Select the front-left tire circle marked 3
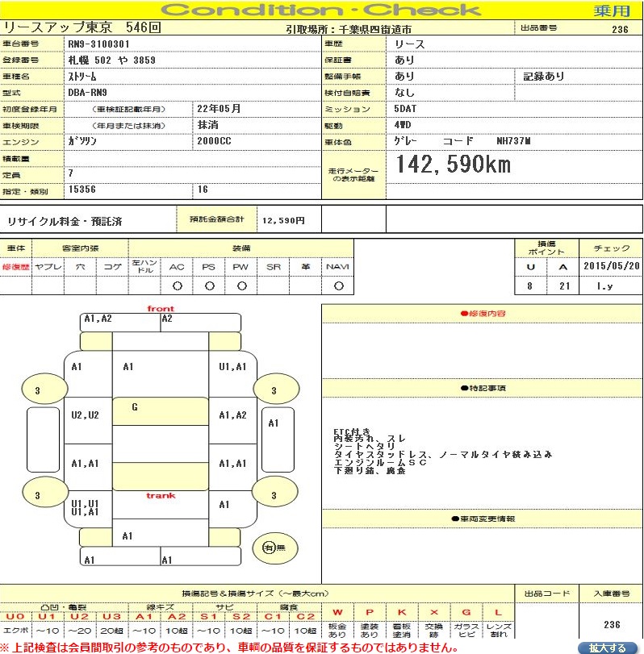The width and height of the screenshot is (644, 654). [x=37, y=390]
